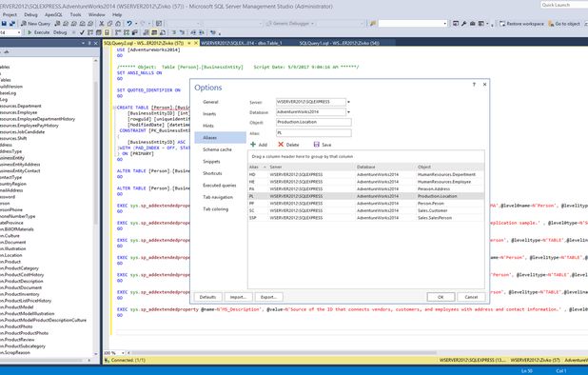The image size is (588, 375).
Task: Click the Debug button beside Execute
Action: [60, 32]
